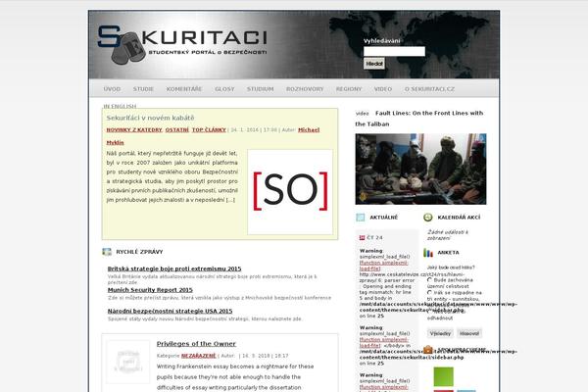
Task: Open Národní bezpečnostní strategie USA 2015
Action: click(170, 311)
